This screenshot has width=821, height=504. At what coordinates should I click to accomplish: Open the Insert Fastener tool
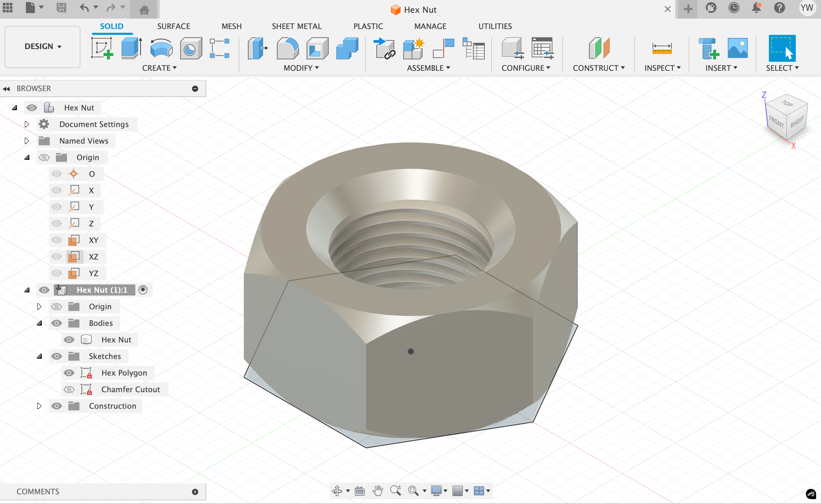[708, 48]
